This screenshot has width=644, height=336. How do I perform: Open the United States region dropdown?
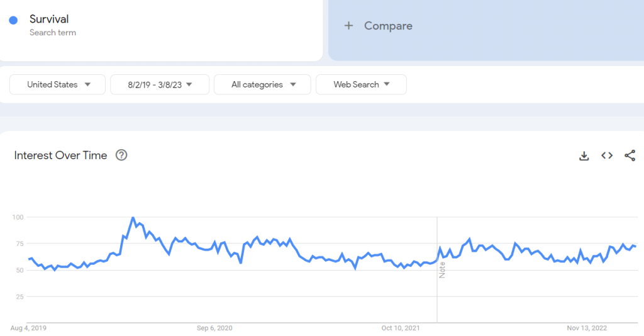pyautogui.click(x=58, y=84)
